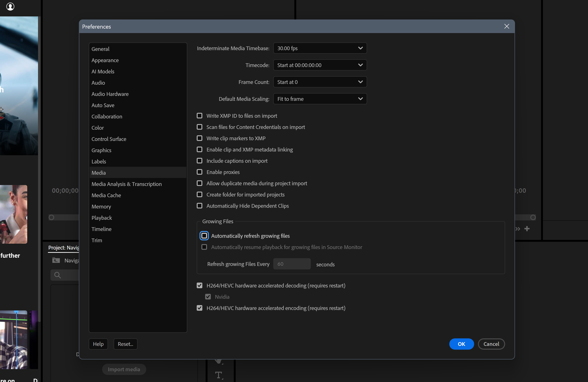Expand the monitor overflow double-chevron icon
Image resolution: width=588 pixels, height=382 pixels.
tap(518, 229)
